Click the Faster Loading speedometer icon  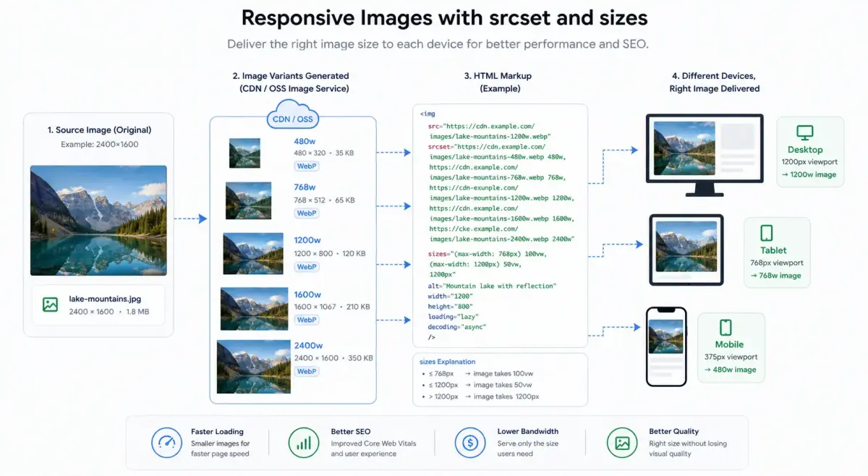pyautogui.click(x=166, y=442)
